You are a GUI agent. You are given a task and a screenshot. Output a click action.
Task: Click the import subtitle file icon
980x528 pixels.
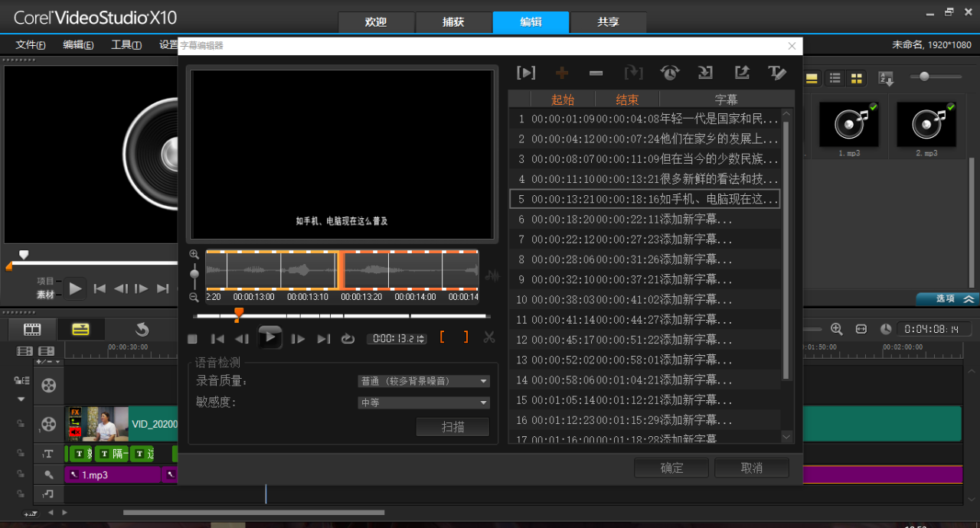pos(705,73)
